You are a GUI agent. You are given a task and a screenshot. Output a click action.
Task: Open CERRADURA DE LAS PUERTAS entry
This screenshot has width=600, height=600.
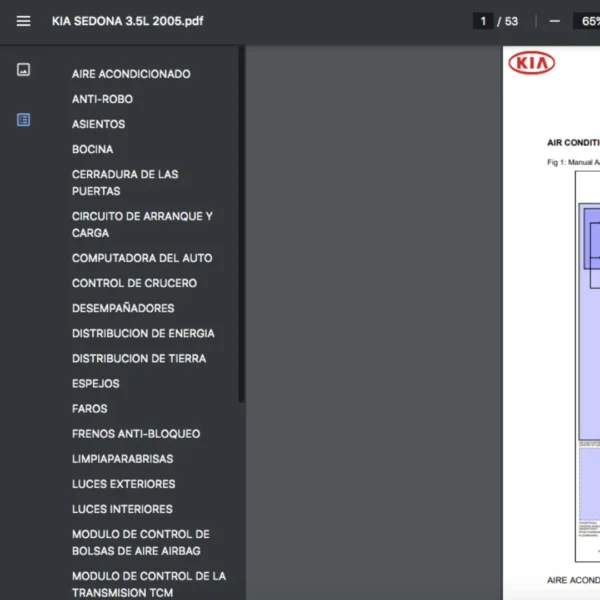click(125, 183)
